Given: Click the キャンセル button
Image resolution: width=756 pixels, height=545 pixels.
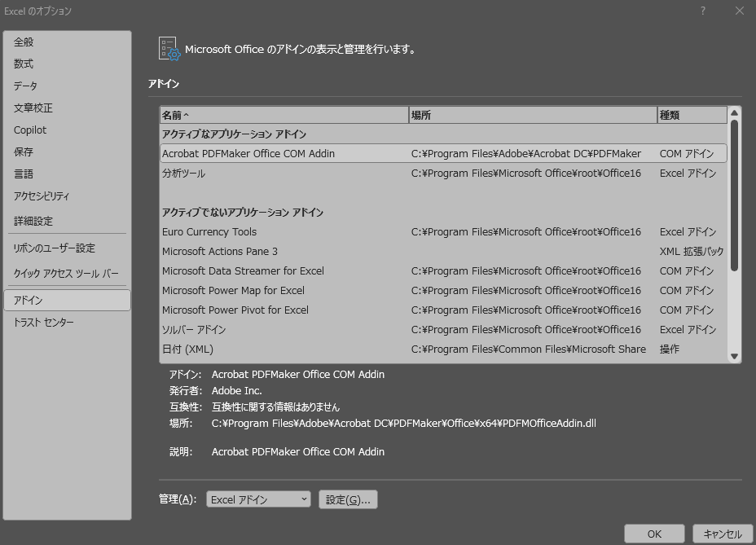Looking at the screenshot, I should [x=723, y=534].
